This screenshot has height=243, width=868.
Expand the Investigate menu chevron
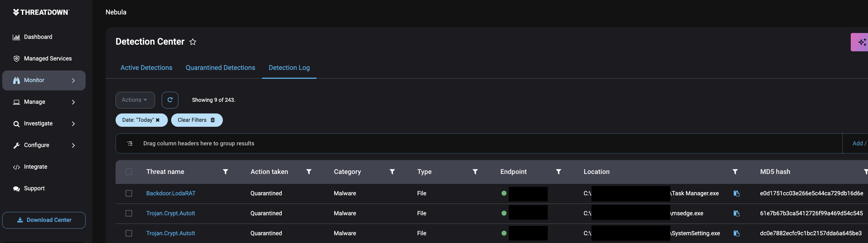(73, 124)
